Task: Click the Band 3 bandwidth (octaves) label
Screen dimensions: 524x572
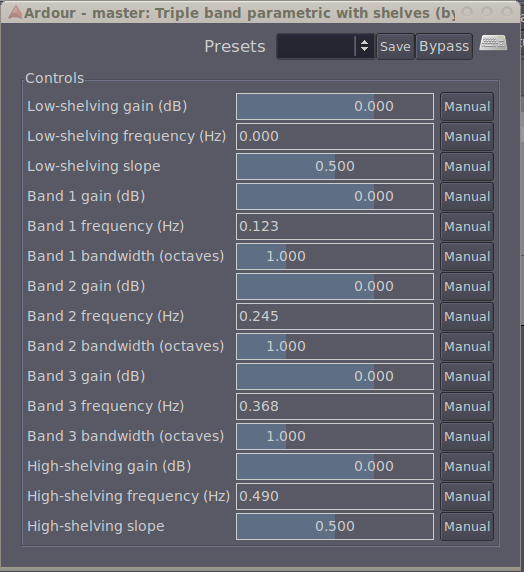Action: (x=126, y=436)
